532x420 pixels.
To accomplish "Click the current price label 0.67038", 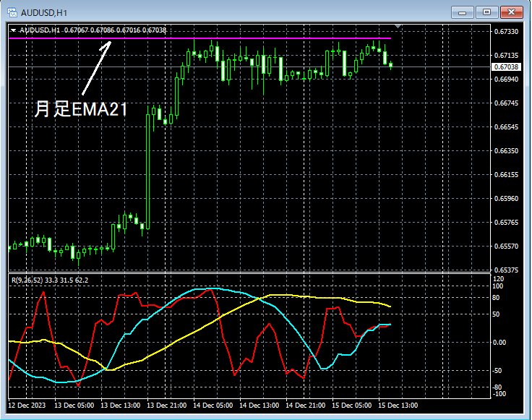I will [x=506, y=67].
